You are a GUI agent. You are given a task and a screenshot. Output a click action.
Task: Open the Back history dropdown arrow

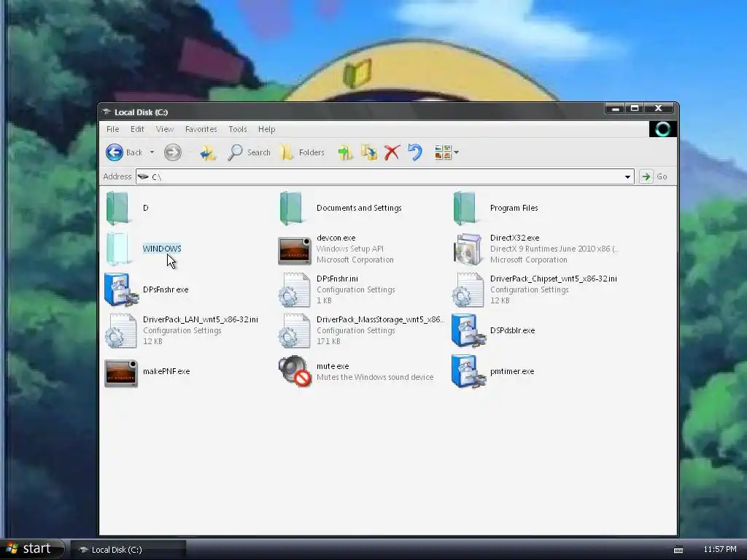click(x=152, y=152)
